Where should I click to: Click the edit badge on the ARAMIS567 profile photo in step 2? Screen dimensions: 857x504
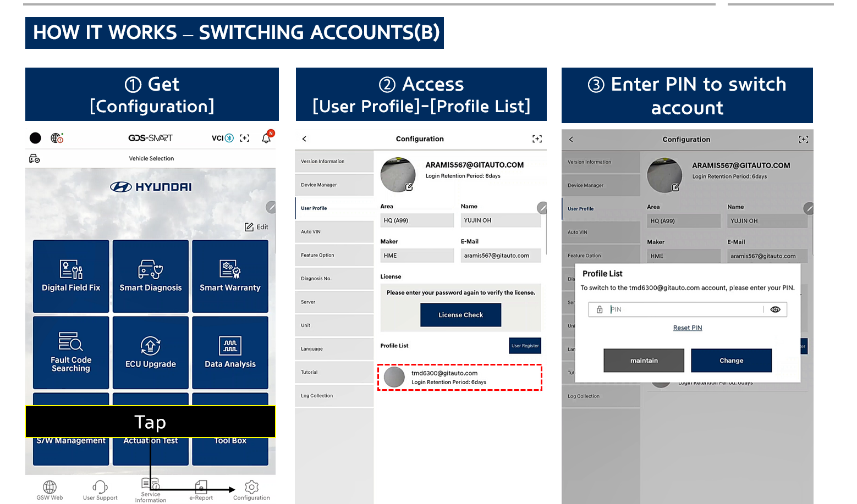[x=409, y=187]
